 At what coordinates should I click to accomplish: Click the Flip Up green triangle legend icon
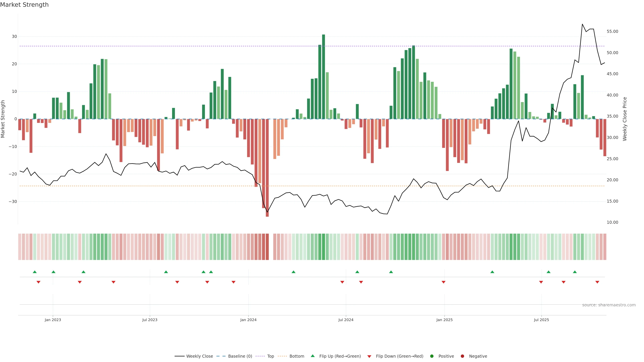tap(312, 356)
